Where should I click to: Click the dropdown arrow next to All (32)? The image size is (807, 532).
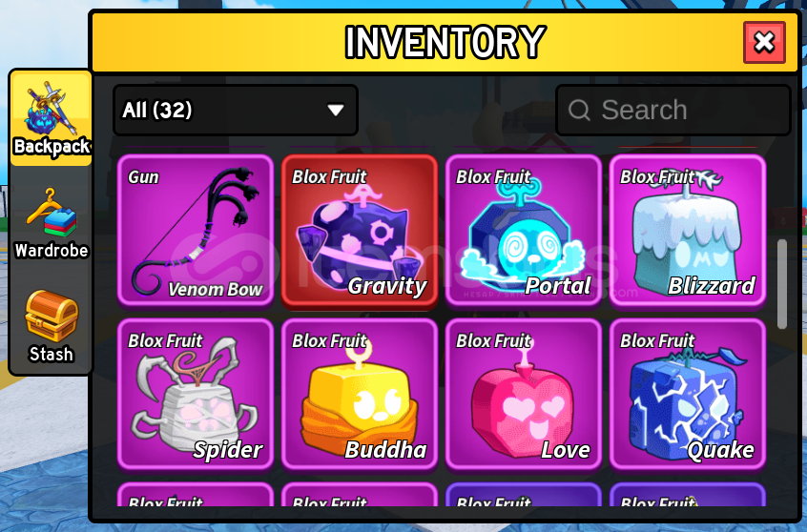(336, 110)
